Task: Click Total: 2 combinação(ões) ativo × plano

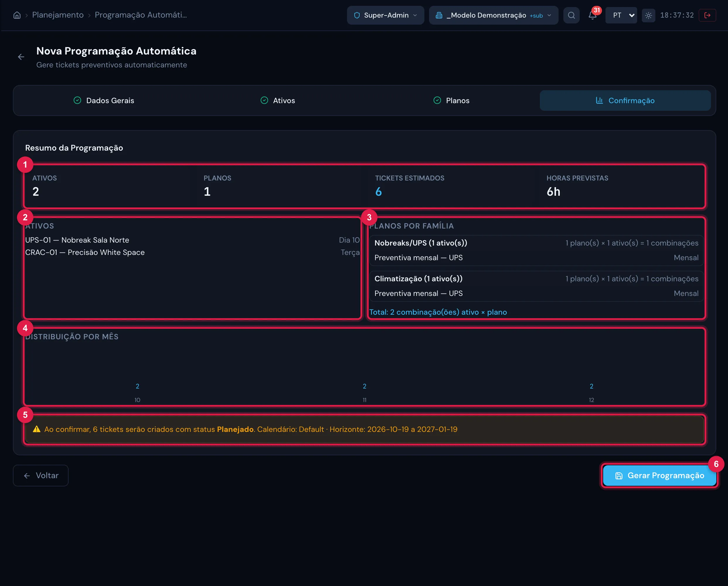Action: pyautogui.click(x=438, y=312)
